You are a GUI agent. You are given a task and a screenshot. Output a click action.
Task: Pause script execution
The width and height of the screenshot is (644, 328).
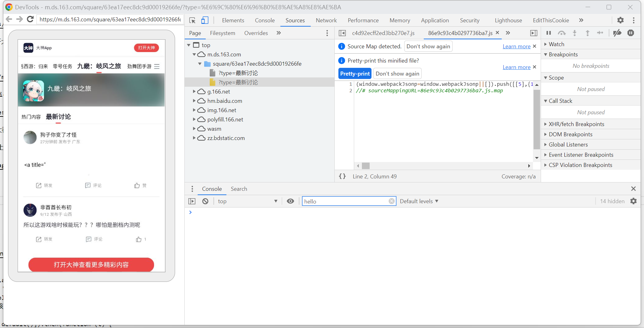pyautogui.click(x=549, y=33)
